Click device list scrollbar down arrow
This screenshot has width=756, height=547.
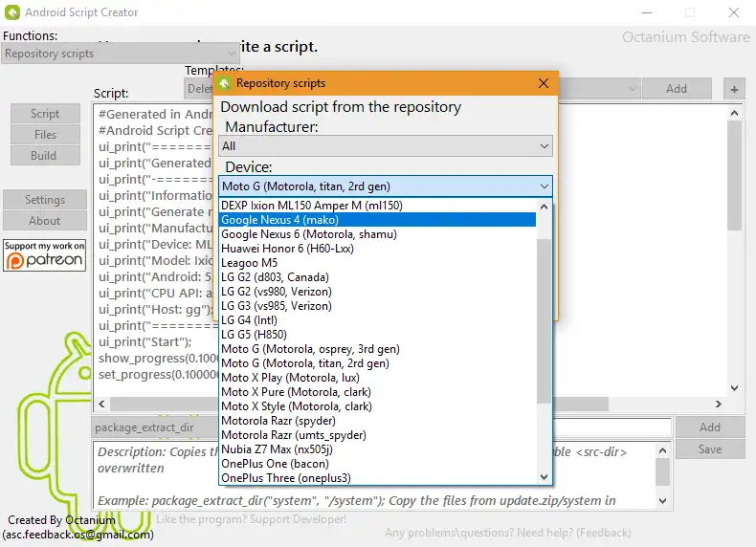coord(544,476)
